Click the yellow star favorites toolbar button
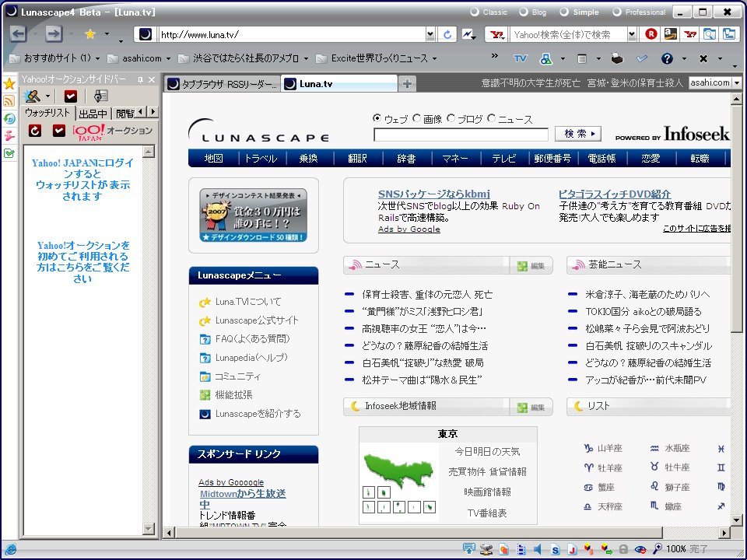Viewport: 747px width, 560px height. tap(90, 33)
